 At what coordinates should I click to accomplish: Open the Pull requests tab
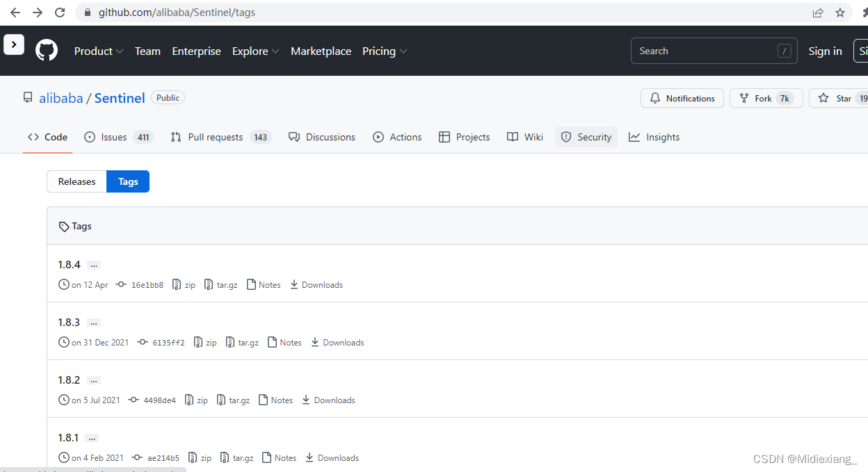(x=220, y=137)
